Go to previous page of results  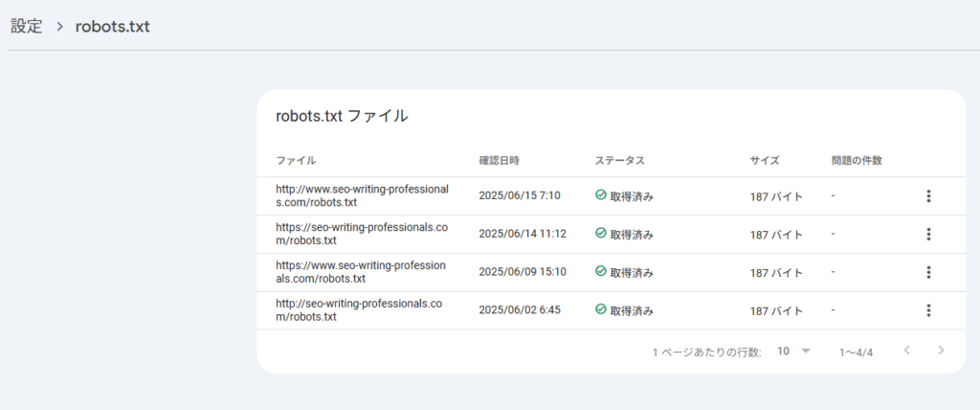pyautogui.click(x=907, y=351)
